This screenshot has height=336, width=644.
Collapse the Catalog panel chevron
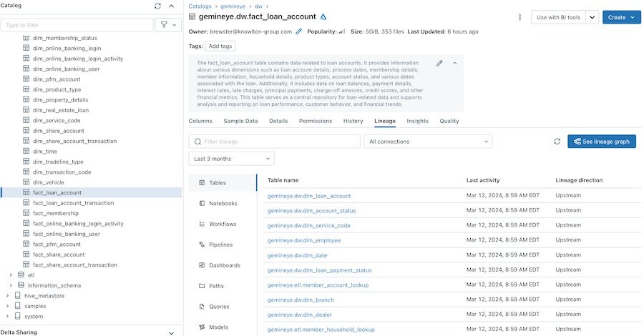click(172, 6)
